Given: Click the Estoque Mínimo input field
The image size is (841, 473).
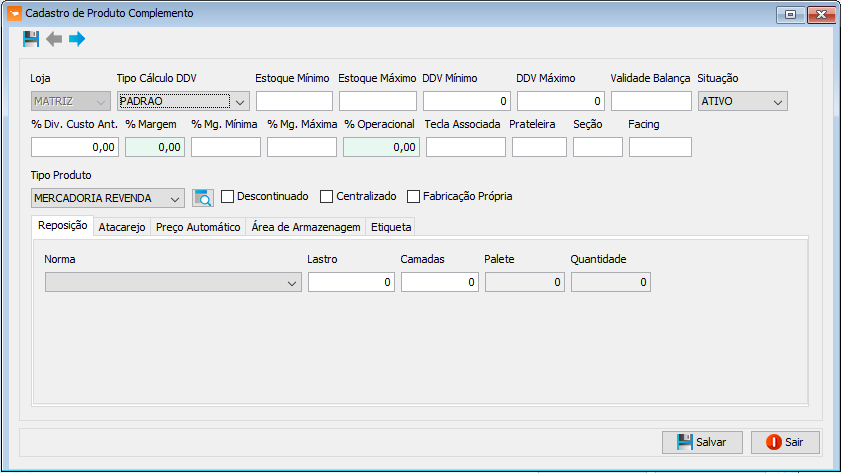Looking at the screenshot, I should tap(294, 101).
